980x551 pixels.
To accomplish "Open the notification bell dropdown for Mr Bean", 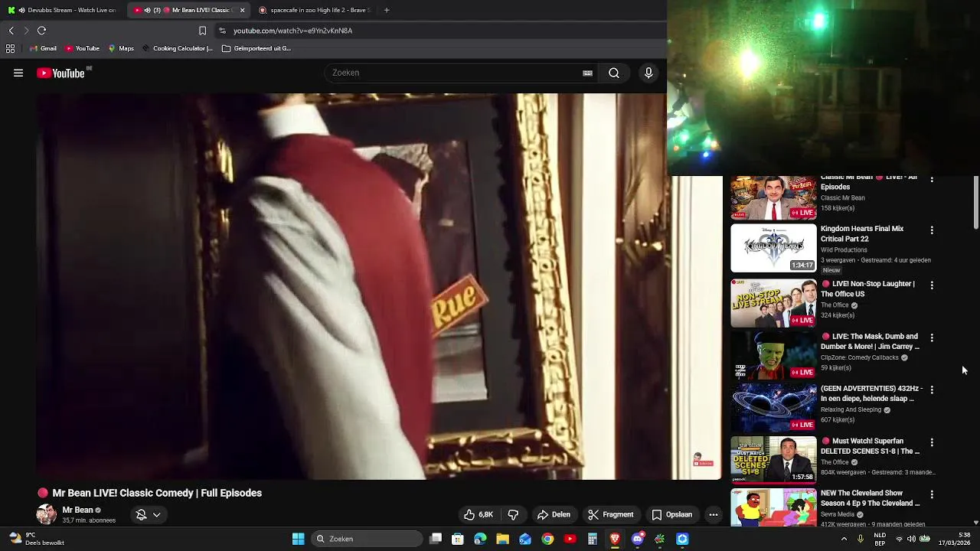I will click(x=149, y=515).
